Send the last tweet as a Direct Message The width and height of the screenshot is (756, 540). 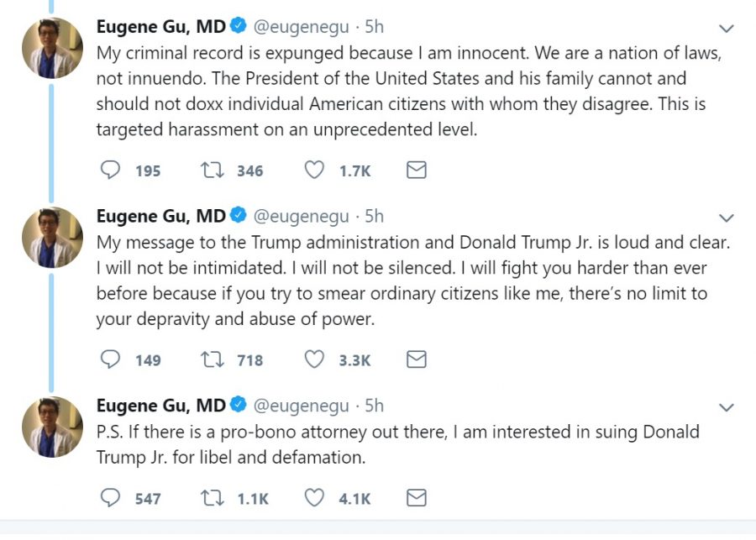[x=415, y=497]
